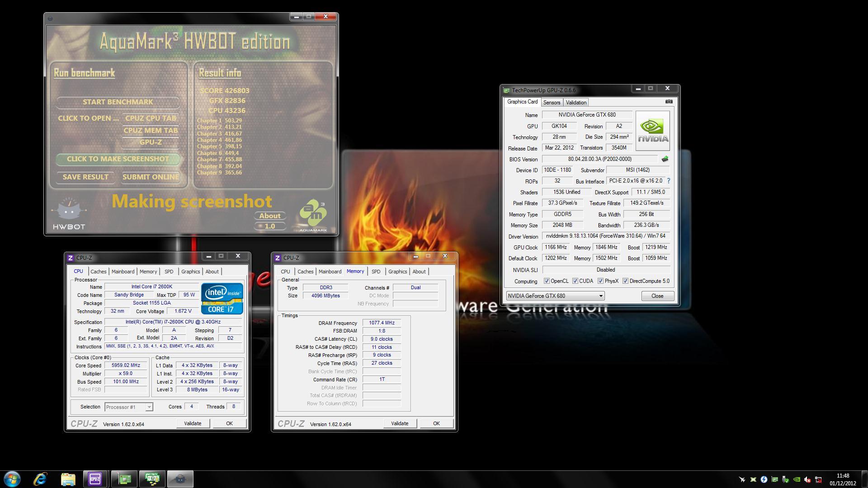Click the BIOS save chip icon in GPU-Z
Screen dimensions: 868x488
point(665,159)
